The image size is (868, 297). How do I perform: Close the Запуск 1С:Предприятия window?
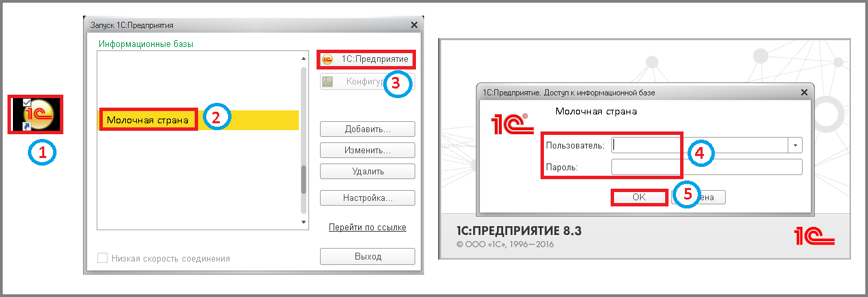[x=415, y=25]
